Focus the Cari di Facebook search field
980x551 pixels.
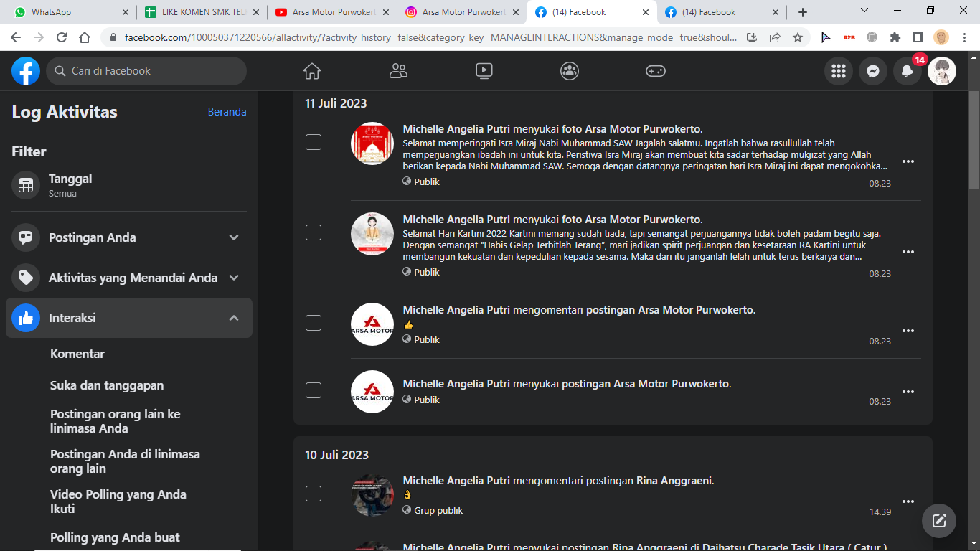[x=146, y=71]
